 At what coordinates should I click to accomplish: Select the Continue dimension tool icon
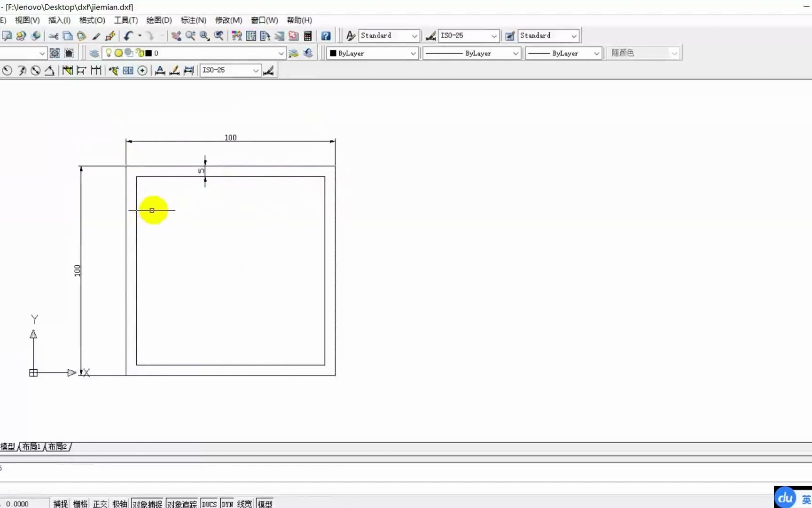[96, 71]
